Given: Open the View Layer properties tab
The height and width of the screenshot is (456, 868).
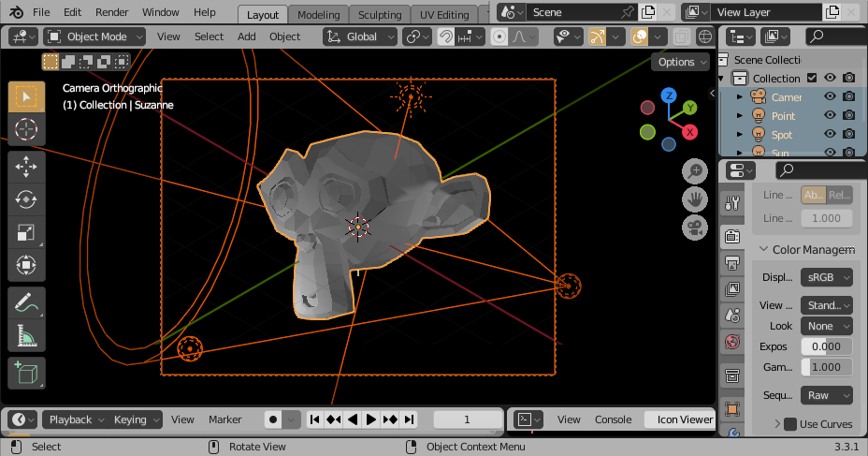Looking at the screenshot, I should coord(732,289).
